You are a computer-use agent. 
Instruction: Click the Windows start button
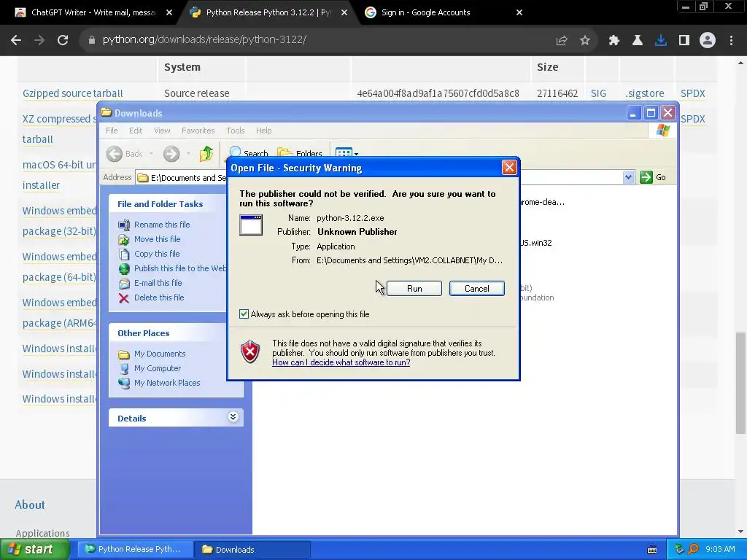click(35, 549)
